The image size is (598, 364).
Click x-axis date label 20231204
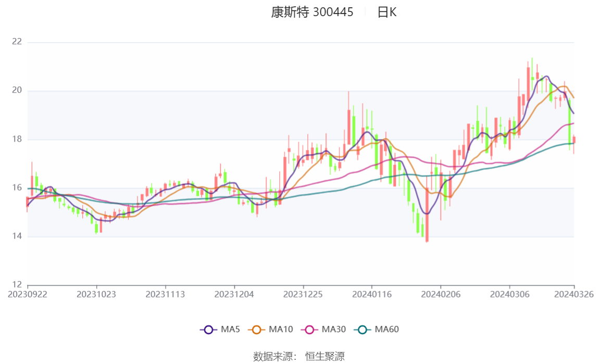pyautogui.click(x=234, y=294)
